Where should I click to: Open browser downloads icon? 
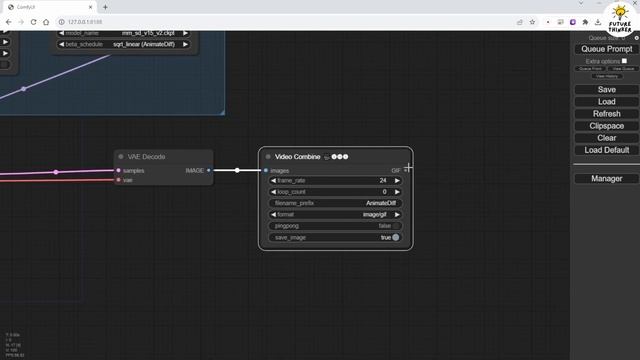598,22
